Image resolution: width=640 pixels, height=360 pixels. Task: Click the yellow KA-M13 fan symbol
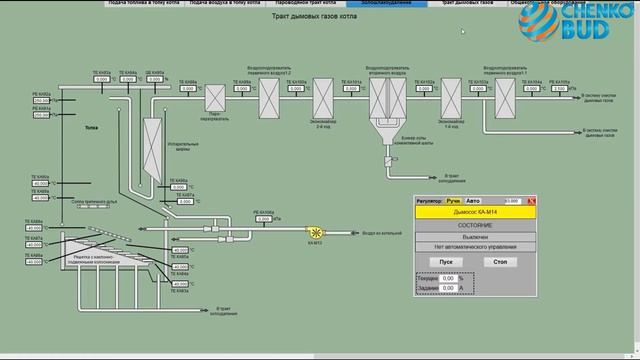point(316,233)
